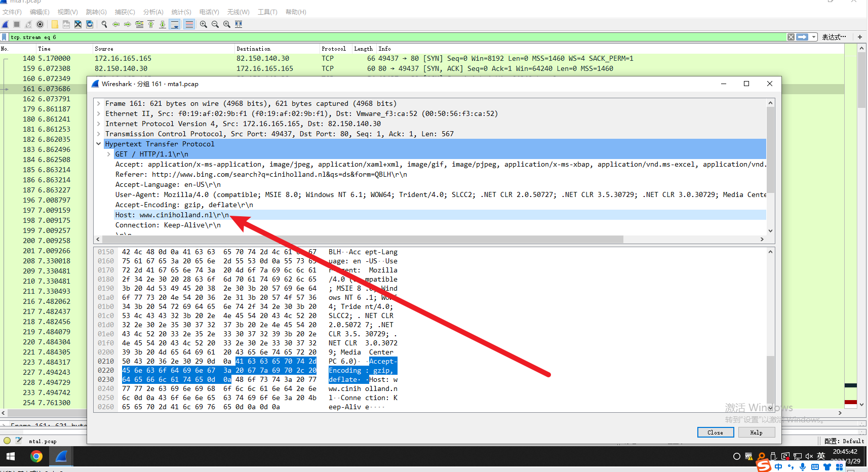Click go to specified packet icon
This screenshot has width=868, height=472.
[139, 24]
